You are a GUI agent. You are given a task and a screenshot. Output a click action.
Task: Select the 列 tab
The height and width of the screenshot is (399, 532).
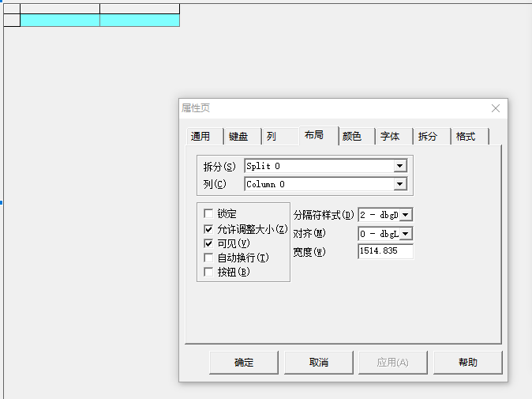(x=280, y=137)
